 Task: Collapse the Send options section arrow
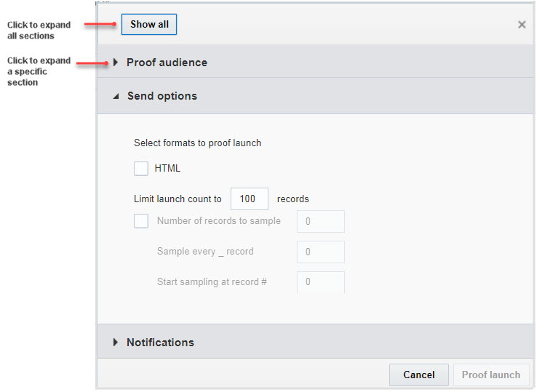pos(116,96)
